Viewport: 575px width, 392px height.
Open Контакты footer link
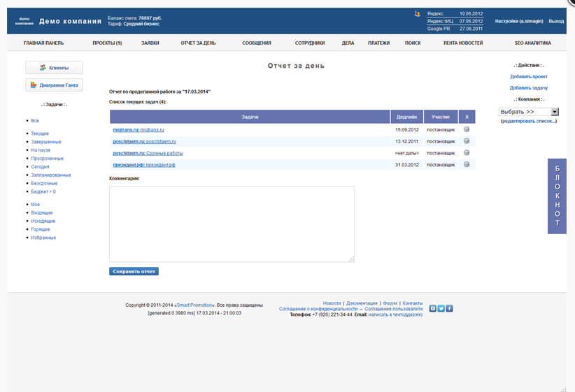coord(413,303)
